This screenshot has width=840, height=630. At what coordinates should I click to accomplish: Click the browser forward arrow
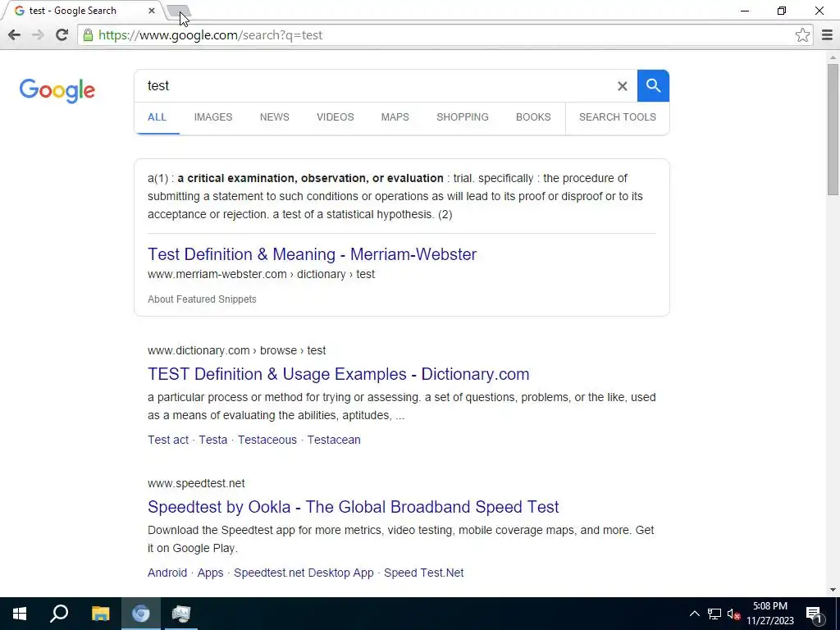tap(38, 35)
